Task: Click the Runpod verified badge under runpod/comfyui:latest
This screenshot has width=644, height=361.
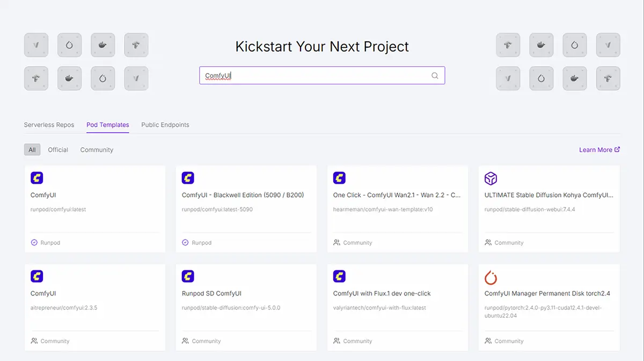Action: pos(34,243)
